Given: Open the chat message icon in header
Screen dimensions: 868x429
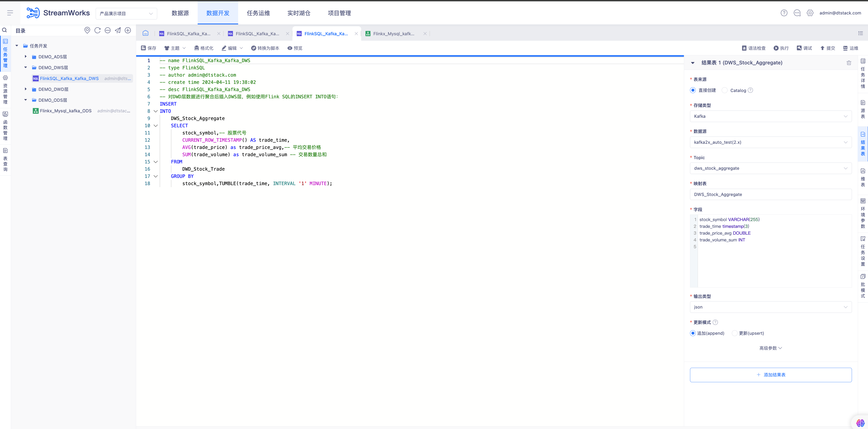Looking at the screenshot, I should (x=797, y=13).
